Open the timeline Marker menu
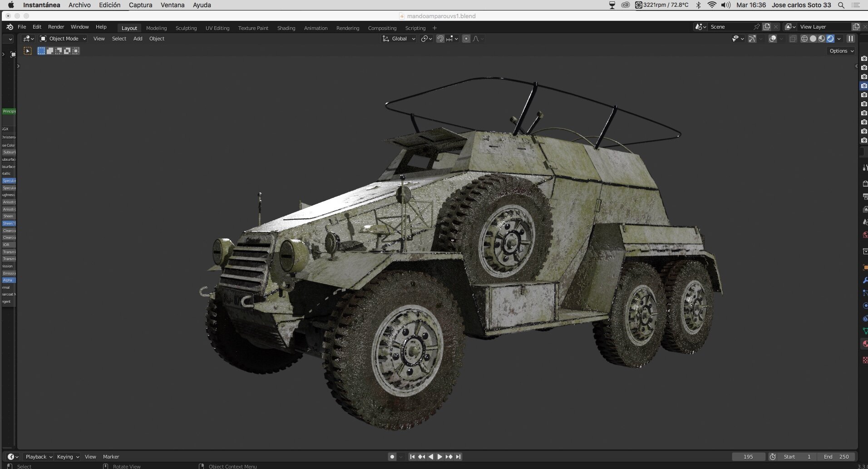Image resolution: width=868 pixels, height=469 pixels. tap(111, 457)
